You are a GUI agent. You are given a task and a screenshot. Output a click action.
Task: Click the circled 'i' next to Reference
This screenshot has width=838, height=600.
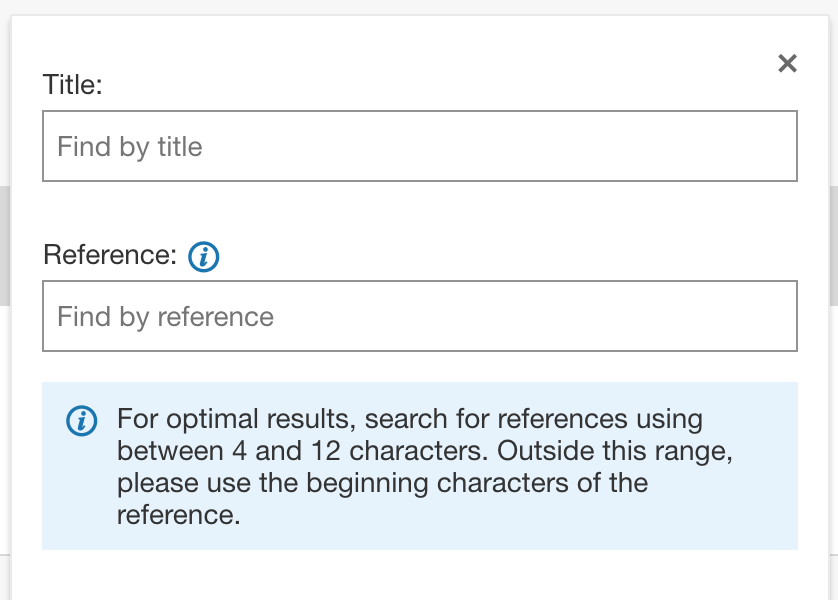point(204,257)
